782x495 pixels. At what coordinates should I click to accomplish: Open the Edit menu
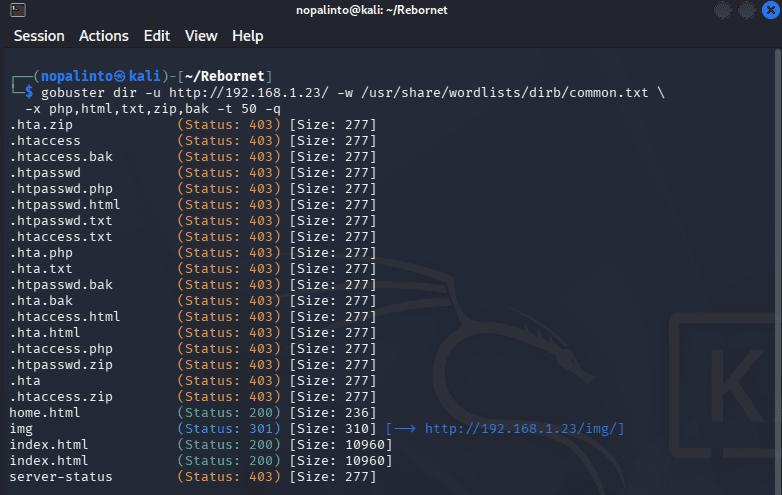[x=157, y=36]
